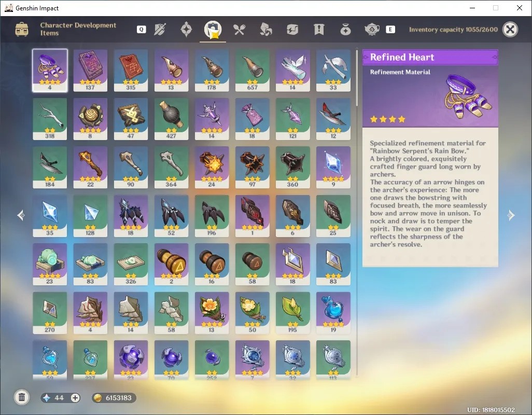Image resolution: width=532 pixels, height=415 pixels.
Task: Open the Weapons inventory tab
Action: pos(160,30)
